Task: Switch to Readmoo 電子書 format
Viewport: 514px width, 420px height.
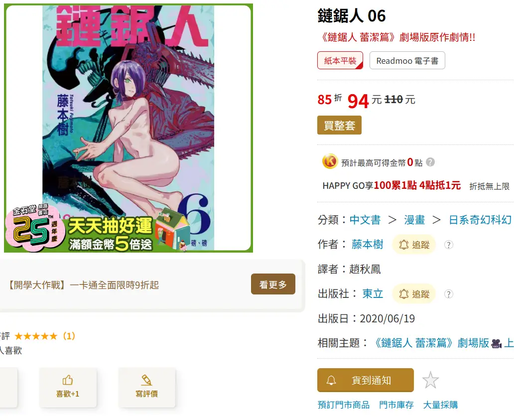Action: click(x=407, y=60)
